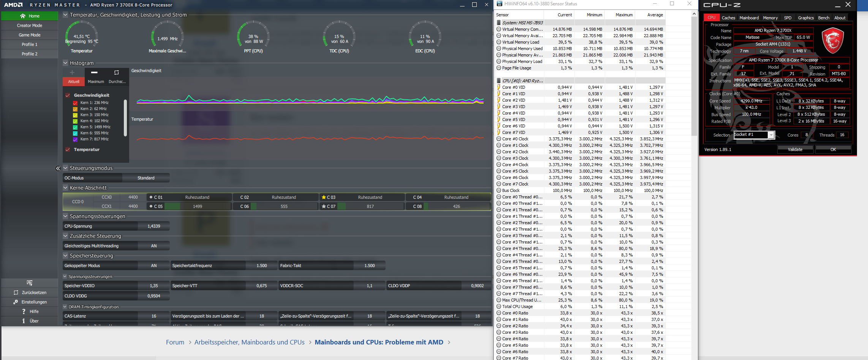
Task: Click the minus icon above the Maximum tab
Action: coord(94,72)
